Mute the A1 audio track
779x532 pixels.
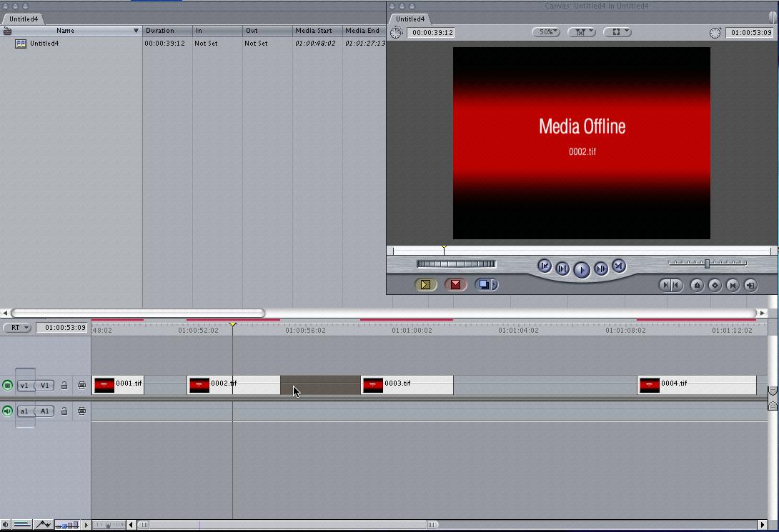click(8, 411)
